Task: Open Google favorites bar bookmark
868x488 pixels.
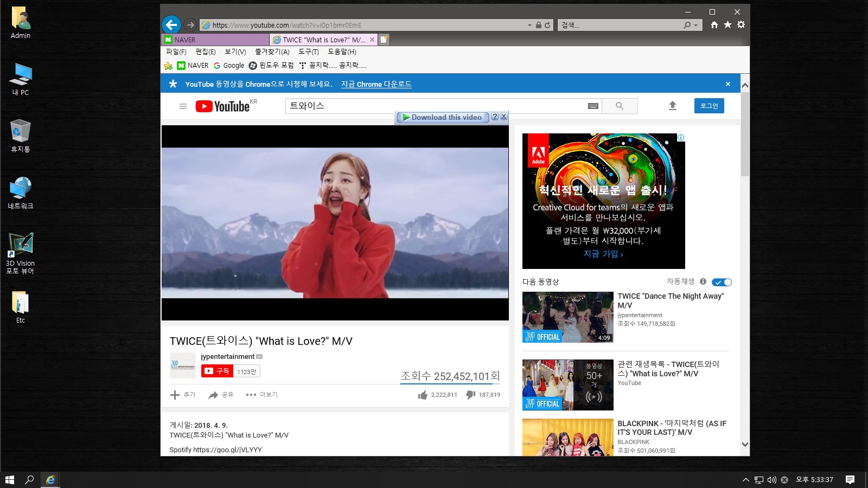Action: point(229,65)
